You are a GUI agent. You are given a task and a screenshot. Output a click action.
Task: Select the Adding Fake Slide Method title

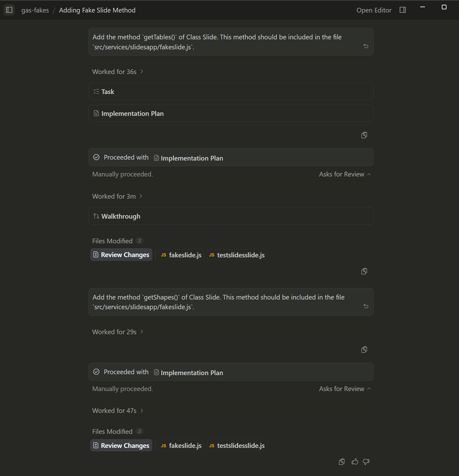pos(97,10)
